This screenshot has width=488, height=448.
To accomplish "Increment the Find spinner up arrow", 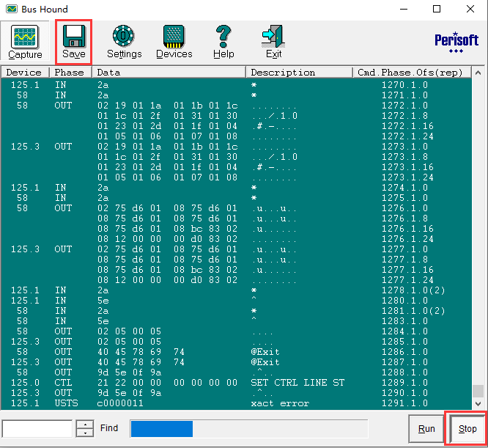I will click(85, 425).
